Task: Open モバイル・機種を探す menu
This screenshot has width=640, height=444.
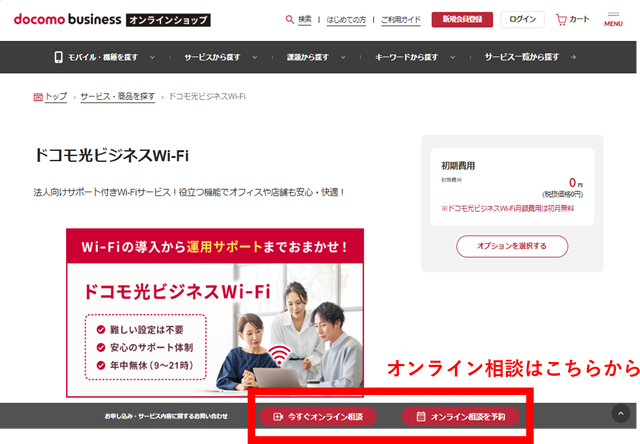Action: click(103, 58)
